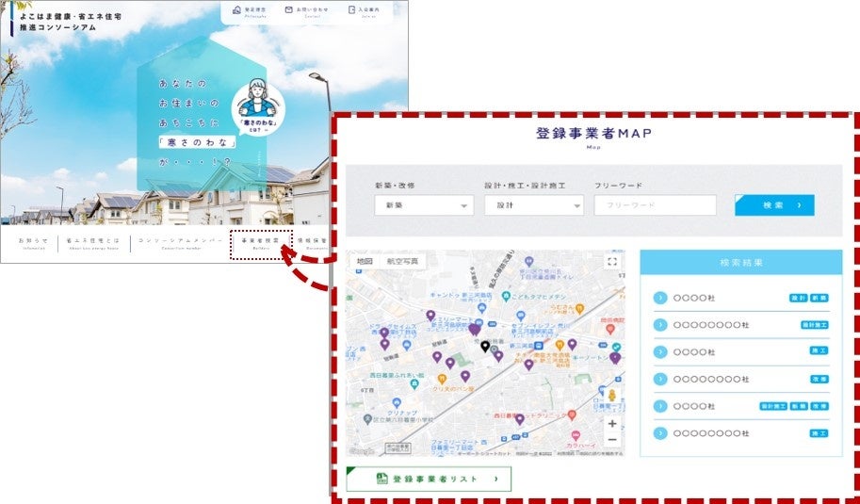Switch the map to 地図 view

coord(365,261)
